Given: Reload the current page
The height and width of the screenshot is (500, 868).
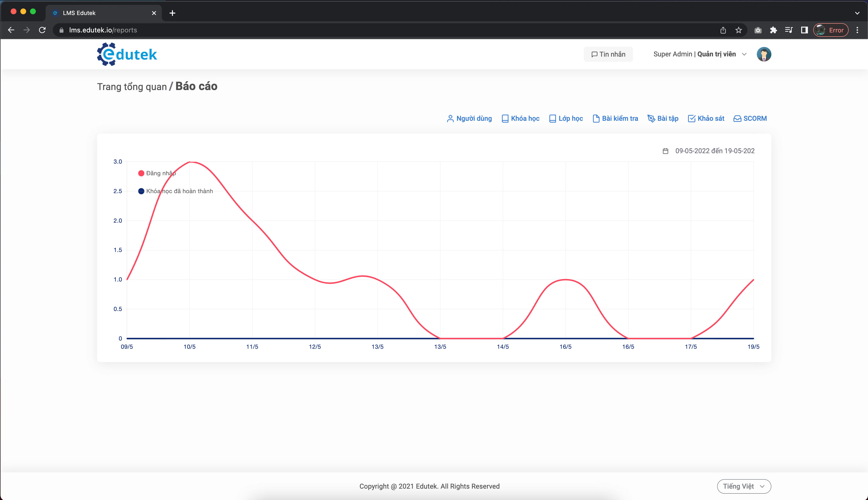Looking at the screenshot, I should pyautogui.click(x=42, y=30).
